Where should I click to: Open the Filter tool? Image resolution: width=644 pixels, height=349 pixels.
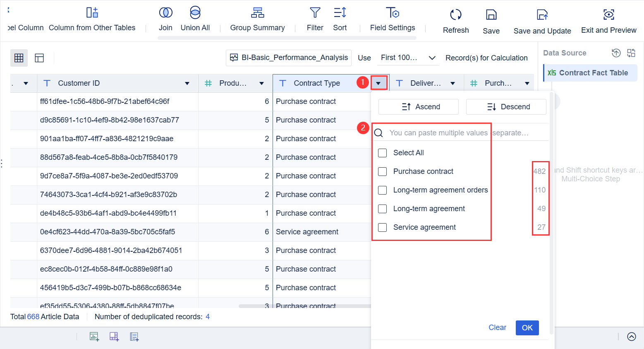click(315, 13)
